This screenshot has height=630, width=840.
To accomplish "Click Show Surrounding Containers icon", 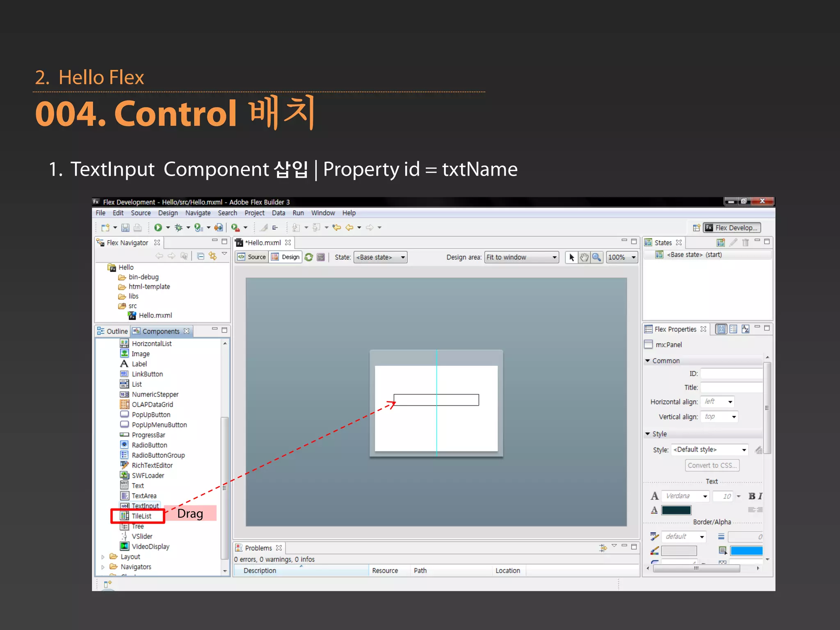I will click(x=321, y=257).
